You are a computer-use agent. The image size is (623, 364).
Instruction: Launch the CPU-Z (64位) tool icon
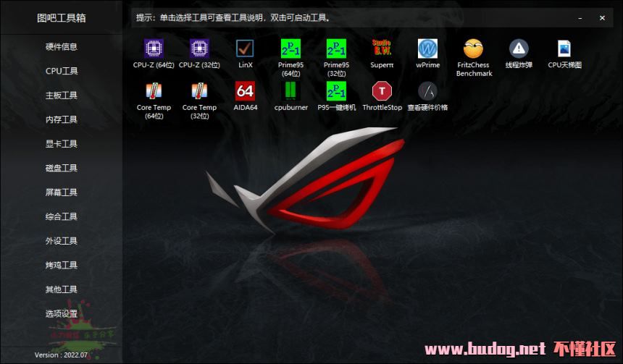tap(154, 48)
